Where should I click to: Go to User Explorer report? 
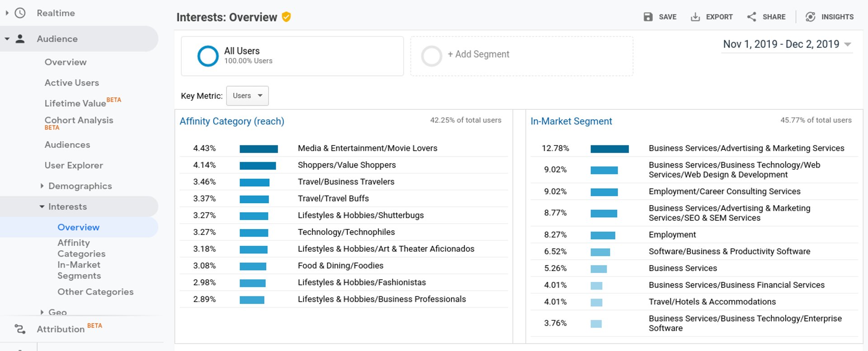[74, 165]
